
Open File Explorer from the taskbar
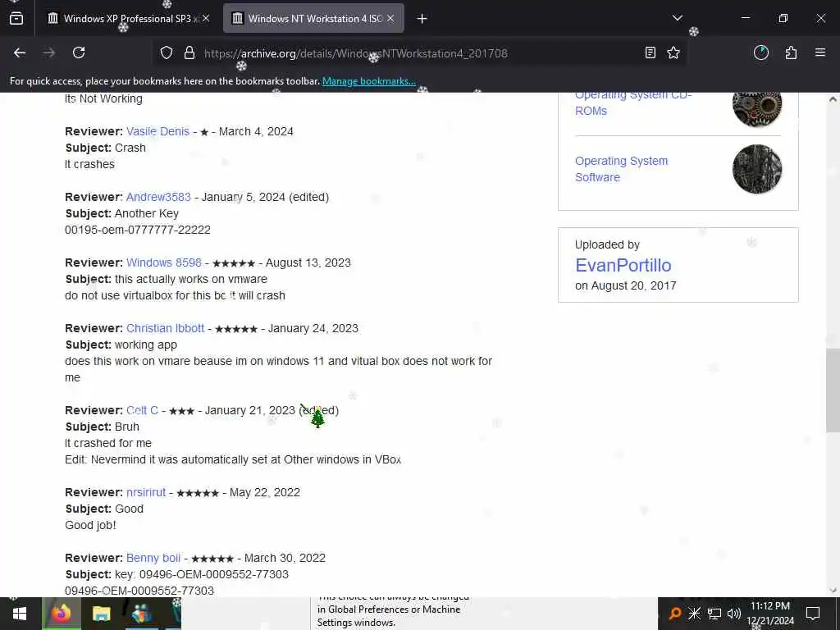point(101,614)
